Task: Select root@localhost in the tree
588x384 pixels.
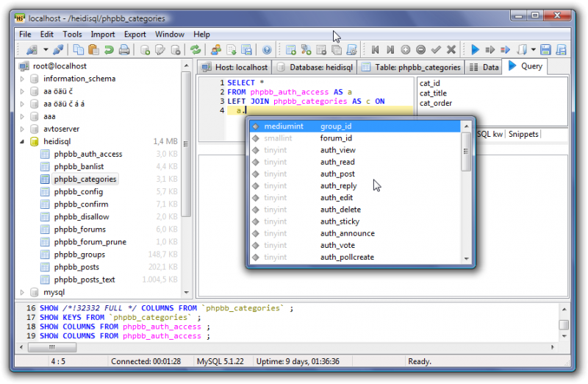Action: pos(60,66)
